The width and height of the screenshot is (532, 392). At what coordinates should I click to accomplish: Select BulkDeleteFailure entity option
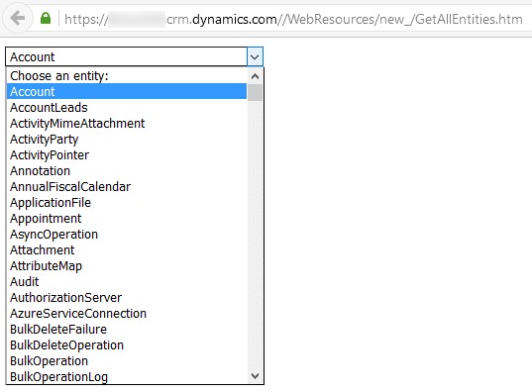pyautogui.click(x=127, y=330)
